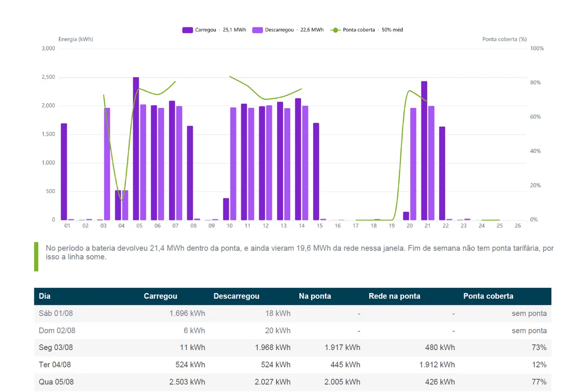Viewport: 572px width, 392px height.
Task: Click the Rede na ponta column header
Action: pos(395,296)
